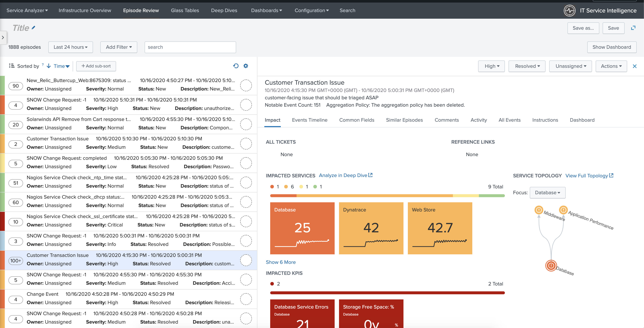The height and width of the screenshot is (328, 644).
Task: Open Analyze in Deep Dive link
Action: click(x=345, y=175)
